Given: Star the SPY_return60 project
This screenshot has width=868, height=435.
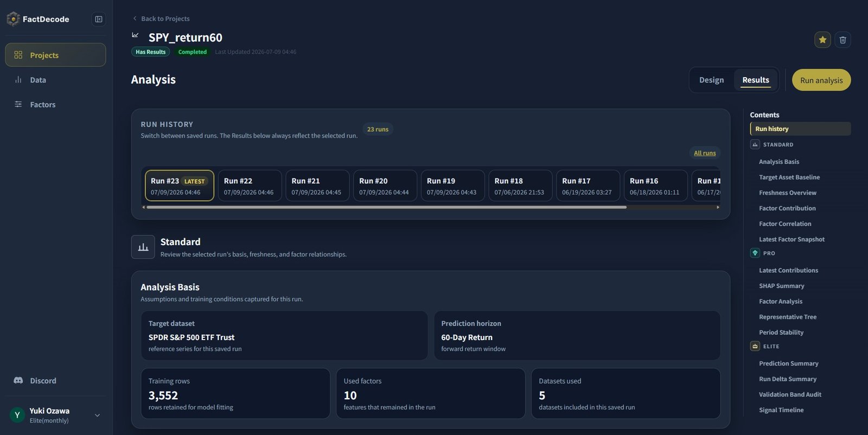Looking at the screenshot, I should 822,40.
